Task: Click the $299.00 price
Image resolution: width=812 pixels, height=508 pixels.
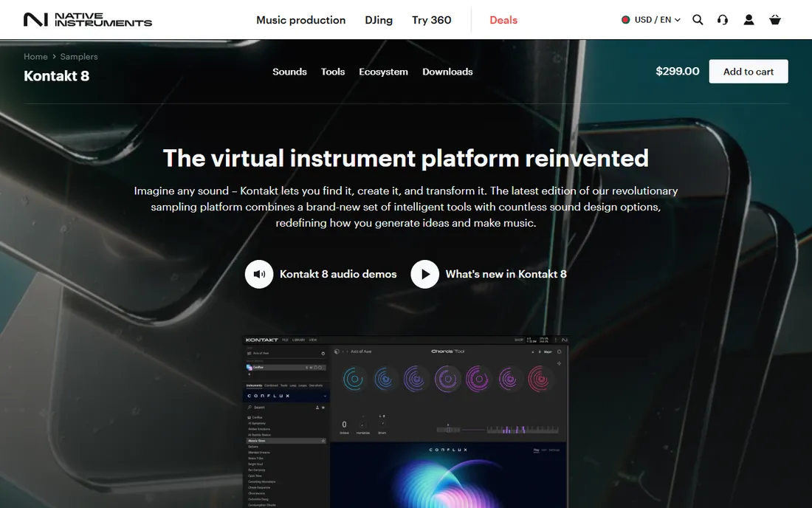Action: click(x=678, y=72)
